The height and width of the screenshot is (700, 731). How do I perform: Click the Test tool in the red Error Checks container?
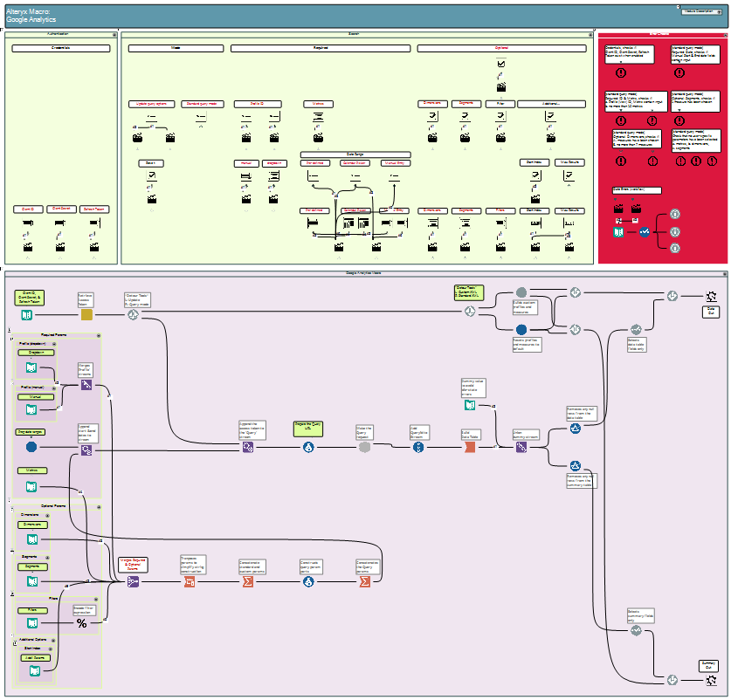pyautogui.click(x=645, y=231)
